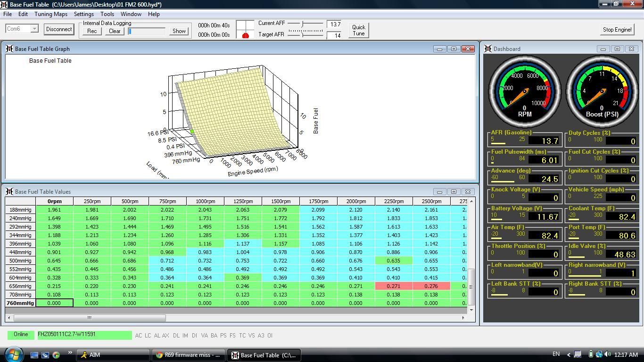Viewport: 644px width, 362px height.
Task: Click the Base Fuel Table Values window icon
Action: coord(9,191)
